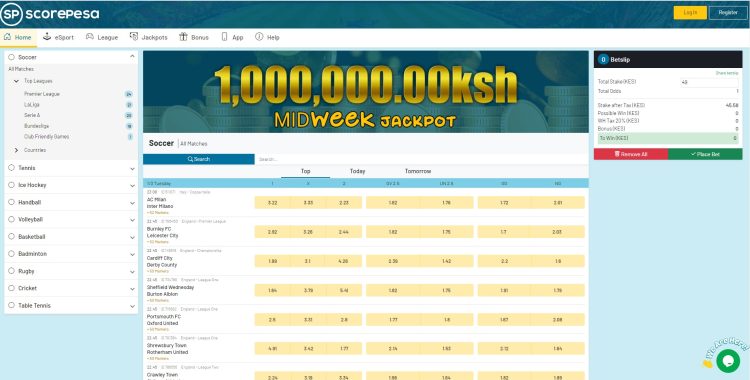The width and height of the screenshot is (750, 380).
Task: Pick under 2.5 odds for Portsmouth match
Action: pos(447,319)
